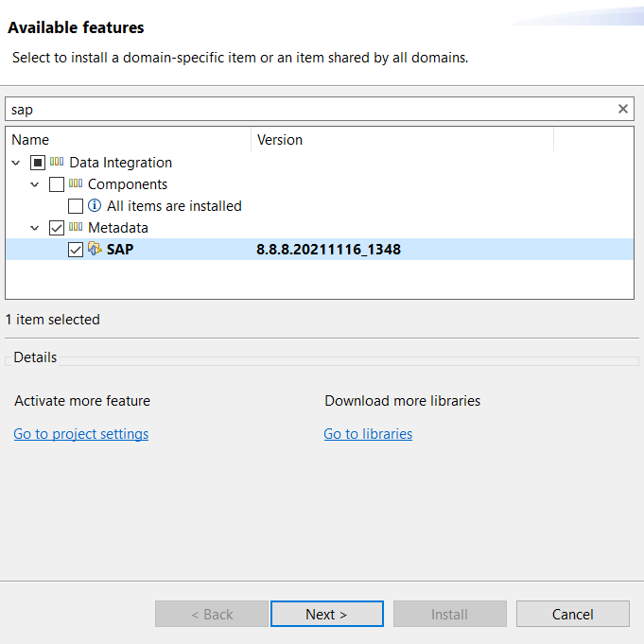Clear the search field with the X icon
This screenshot has height=644, width=644.
[623, 109]
